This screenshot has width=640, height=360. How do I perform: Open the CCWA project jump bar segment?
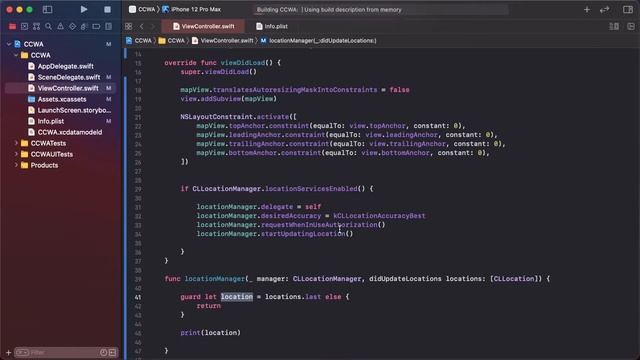[x=139, y=40]
